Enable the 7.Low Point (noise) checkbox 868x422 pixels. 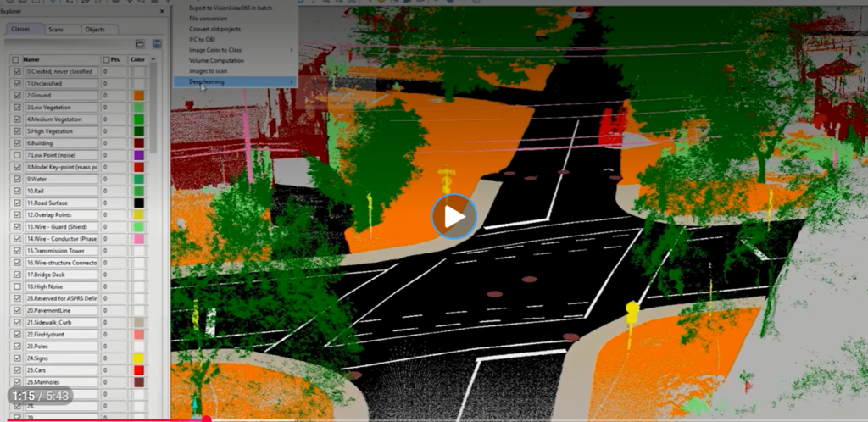click(17, 155)
